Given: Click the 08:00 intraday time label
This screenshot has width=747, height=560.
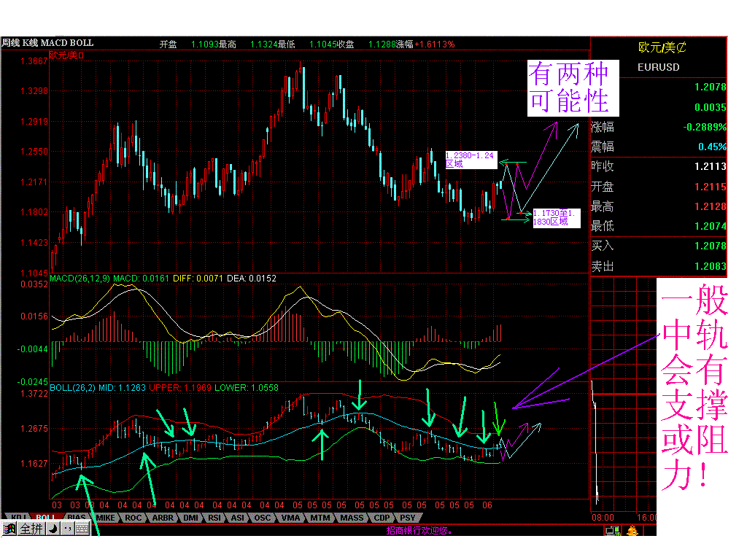Looking at the screenshot, I should pos(603,518).
